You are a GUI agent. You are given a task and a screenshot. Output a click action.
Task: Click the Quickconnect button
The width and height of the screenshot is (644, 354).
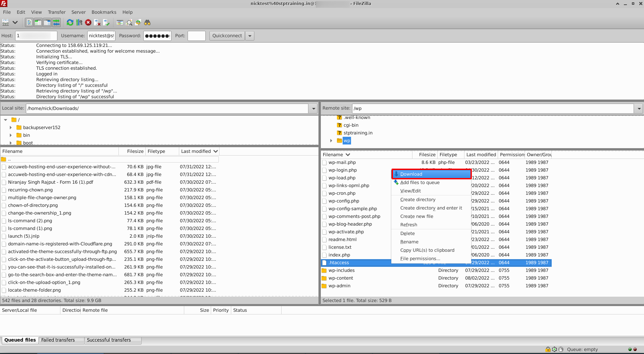pos(227,36)
